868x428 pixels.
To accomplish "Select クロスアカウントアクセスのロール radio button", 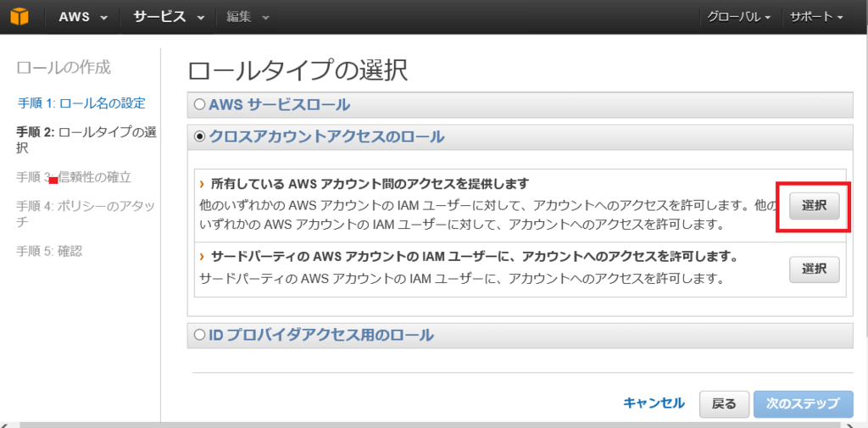I will point(199,136).
